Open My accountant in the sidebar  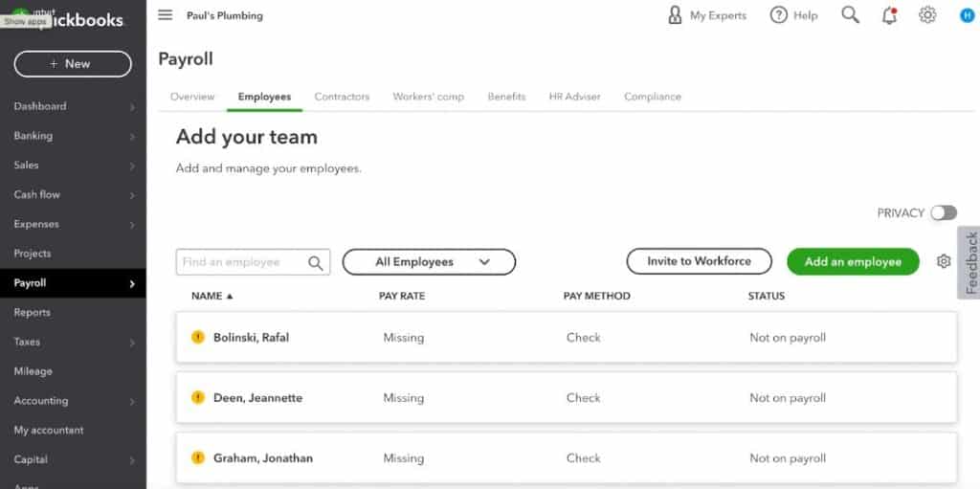click(x=49, y=430)
